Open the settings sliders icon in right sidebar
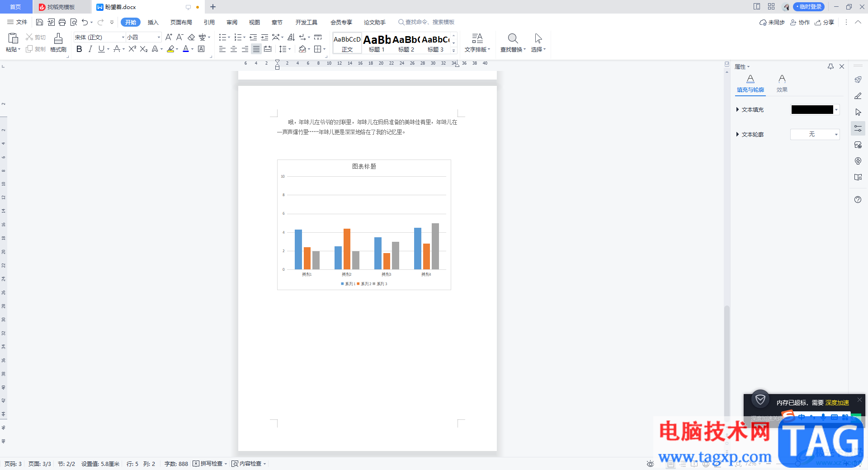The image size is (868, 470). (858, 129)
